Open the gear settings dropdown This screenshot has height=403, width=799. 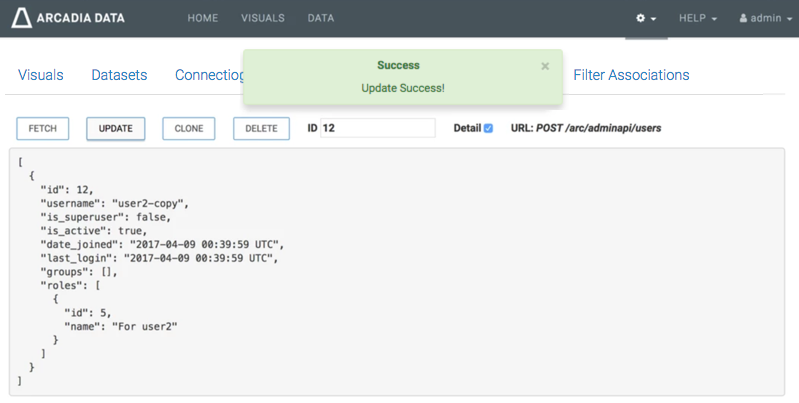pyautogui.click(x=646, y=19)
